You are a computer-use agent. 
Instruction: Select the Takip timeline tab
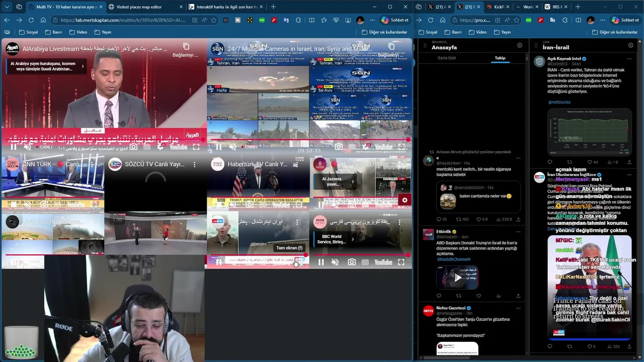coord(500,58)
